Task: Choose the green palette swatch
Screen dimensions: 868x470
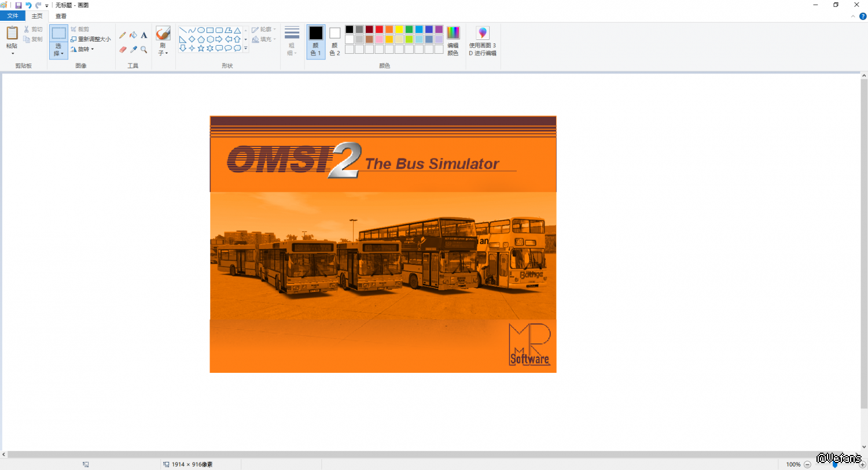Action: coord(409,29)
